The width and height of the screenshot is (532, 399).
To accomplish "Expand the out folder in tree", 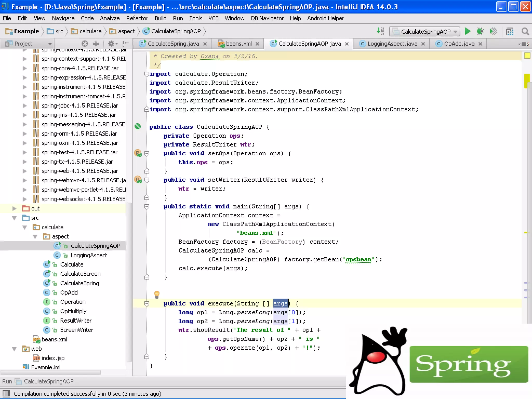I will (x=15, y=208).
